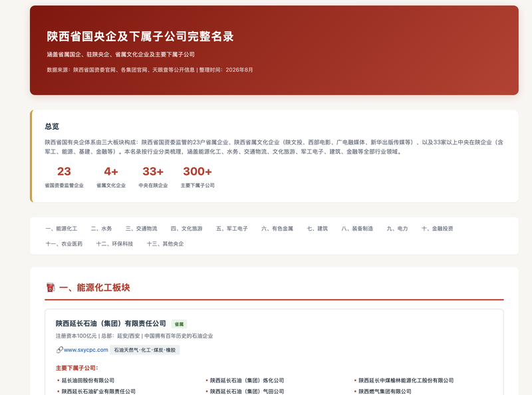Open 五、军工电子 section link

[232, 228]
